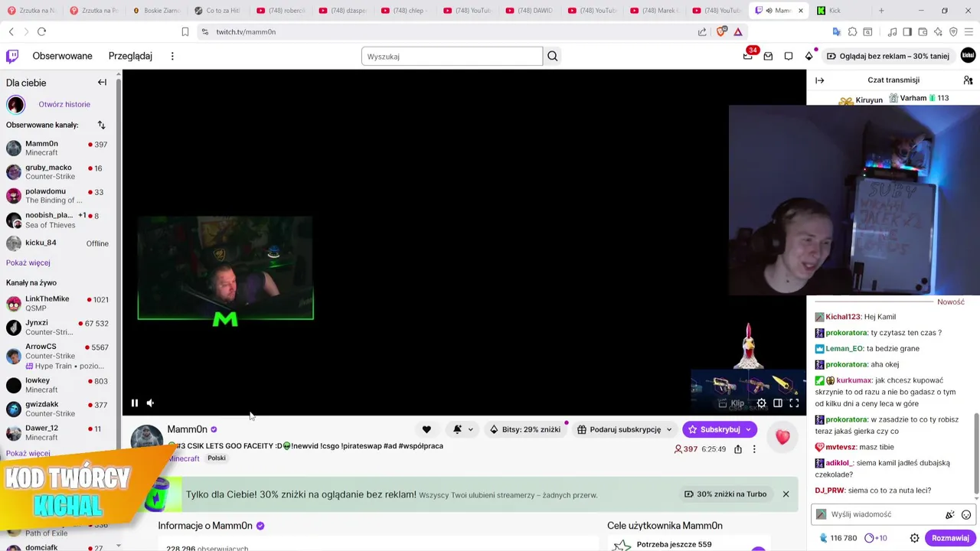Open the offline kicku_84 channel
The height and width of the screenshot is (551, 980).
58,243
